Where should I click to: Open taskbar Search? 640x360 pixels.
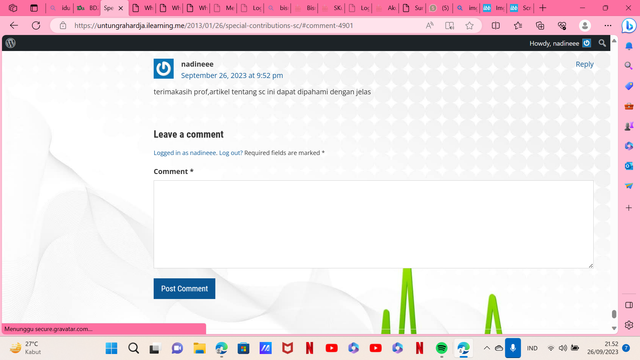pos(133,348)
